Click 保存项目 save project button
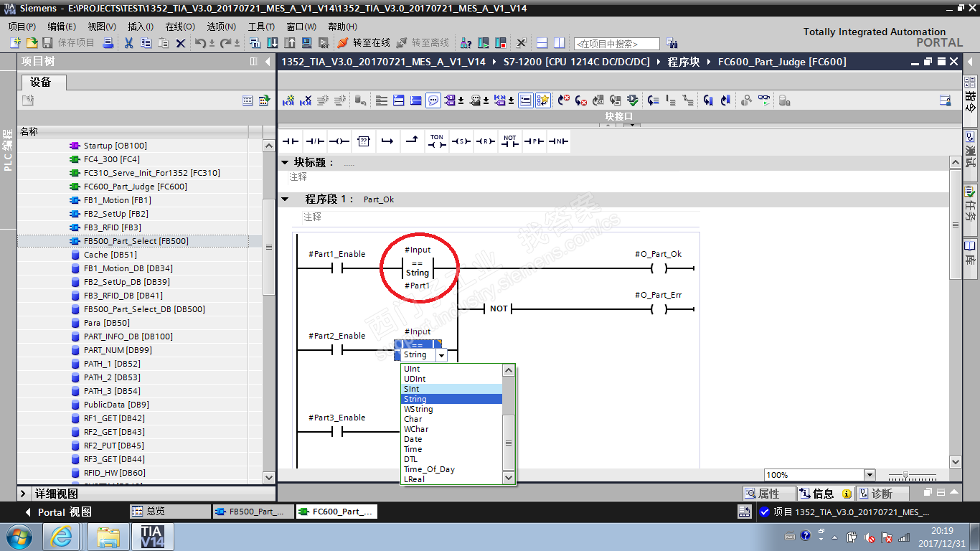The image size is (980, 551). tap(68, 43)
